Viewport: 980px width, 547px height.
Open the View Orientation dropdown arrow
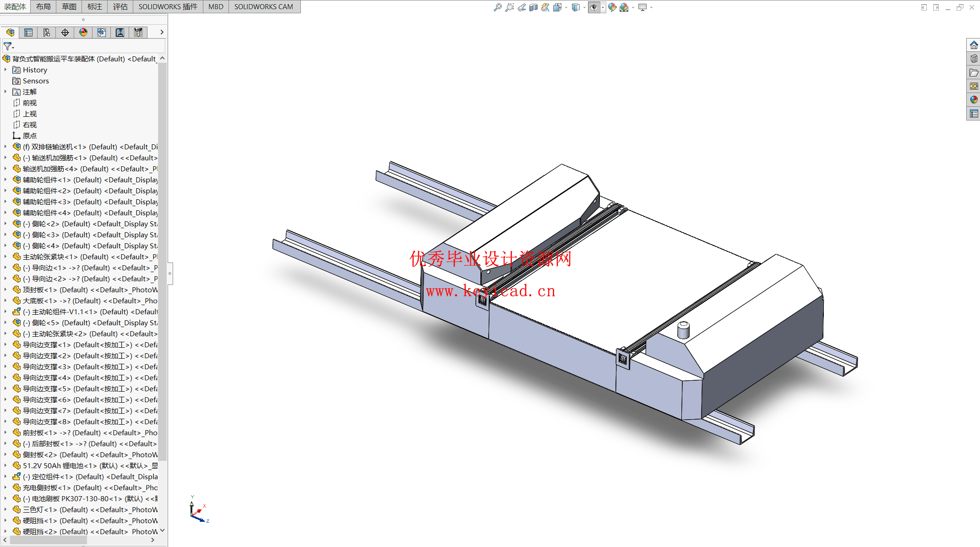(x=566, y=7)
